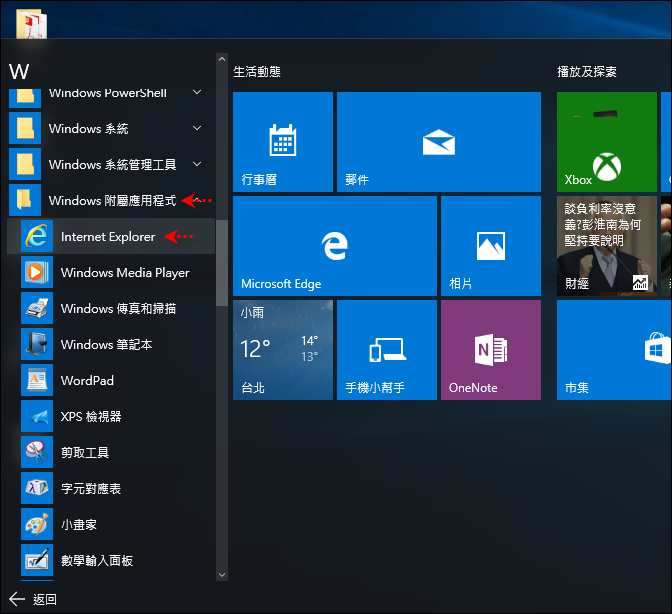Open Windows 筆記本 journal icon
The height and width of the screenshot is (614, 672).
point(37,344)
